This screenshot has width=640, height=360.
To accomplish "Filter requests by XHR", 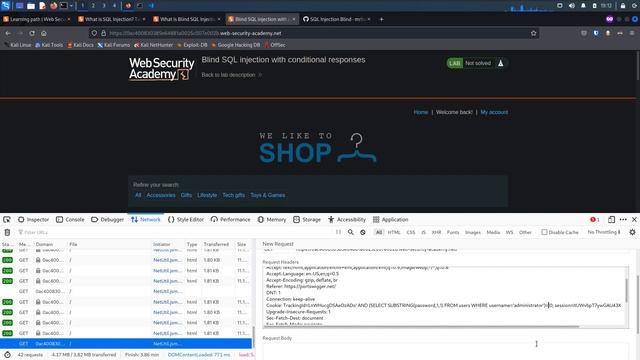I will tap(436, 232).
